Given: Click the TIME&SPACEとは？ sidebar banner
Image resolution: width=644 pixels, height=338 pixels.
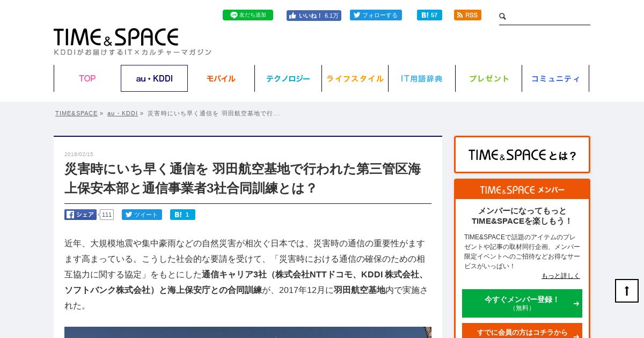Looking at the screenshot, I should (x=522, y=155).
